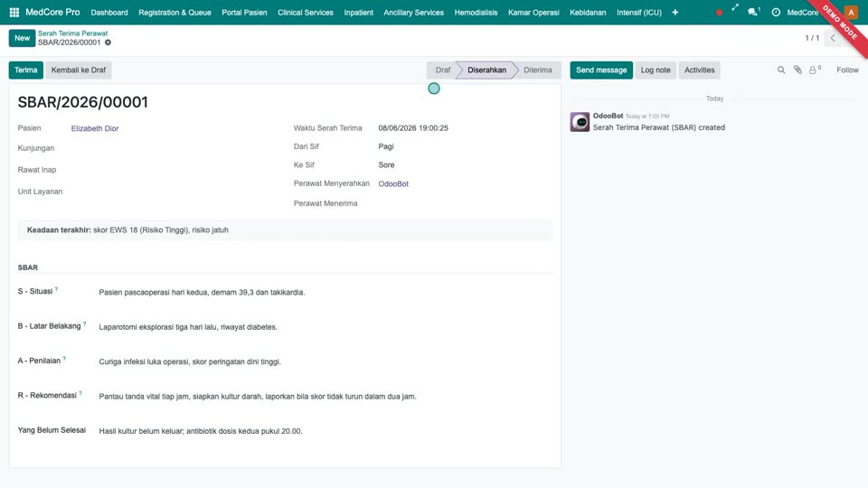Click the S - Situasi text field
This screenshot has width=868, height=488.
(x=325, y=292)
